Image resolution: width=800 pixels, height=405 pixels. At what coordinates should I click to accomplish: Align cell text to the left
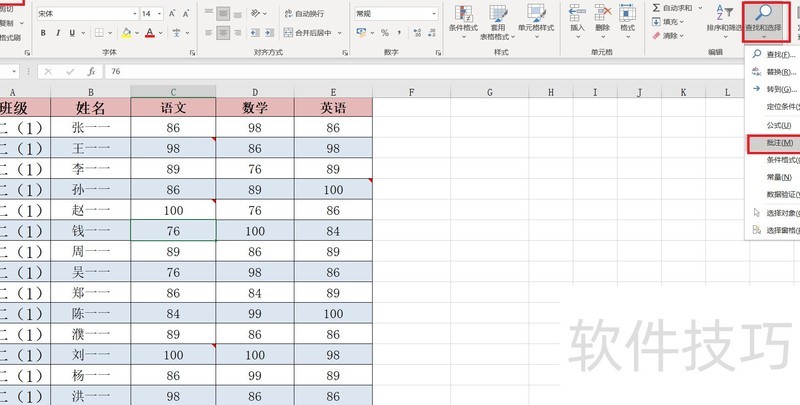point(209,33)
